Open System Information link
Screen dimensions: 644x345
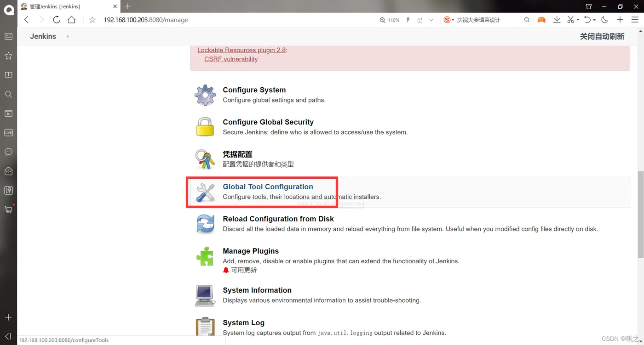pos(257,290)
